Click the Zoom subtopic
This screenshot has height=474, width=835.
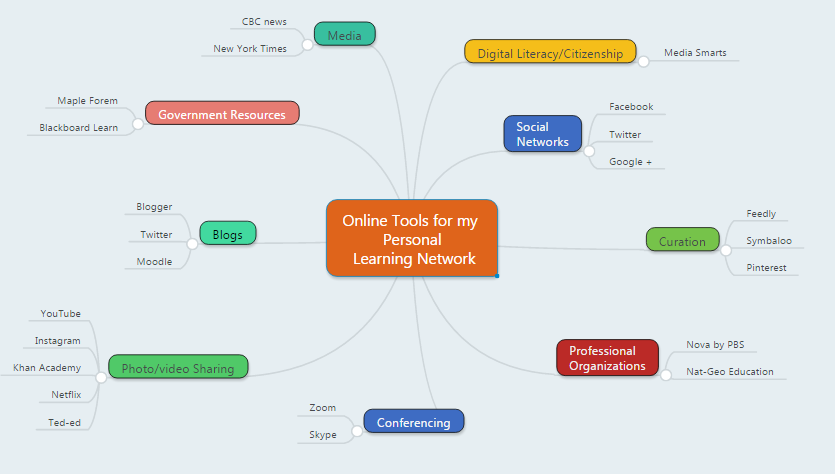(x=323, y=408)
